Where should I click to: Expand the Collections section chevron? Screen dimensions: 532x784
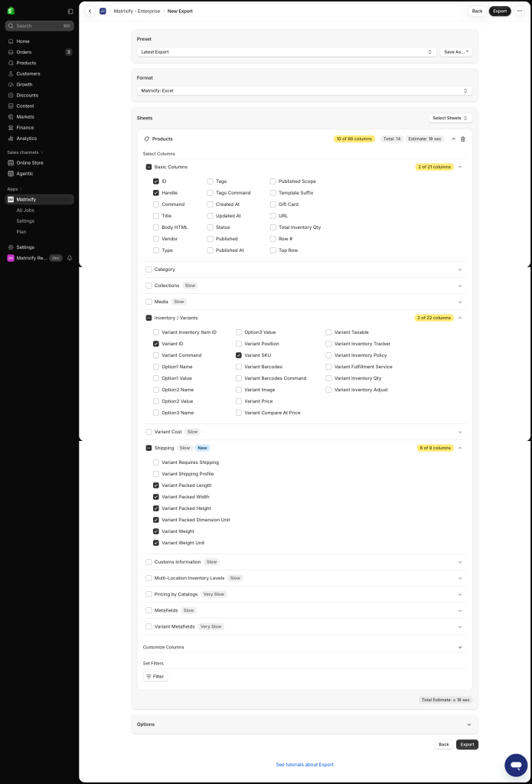click(x=460, y=286)
